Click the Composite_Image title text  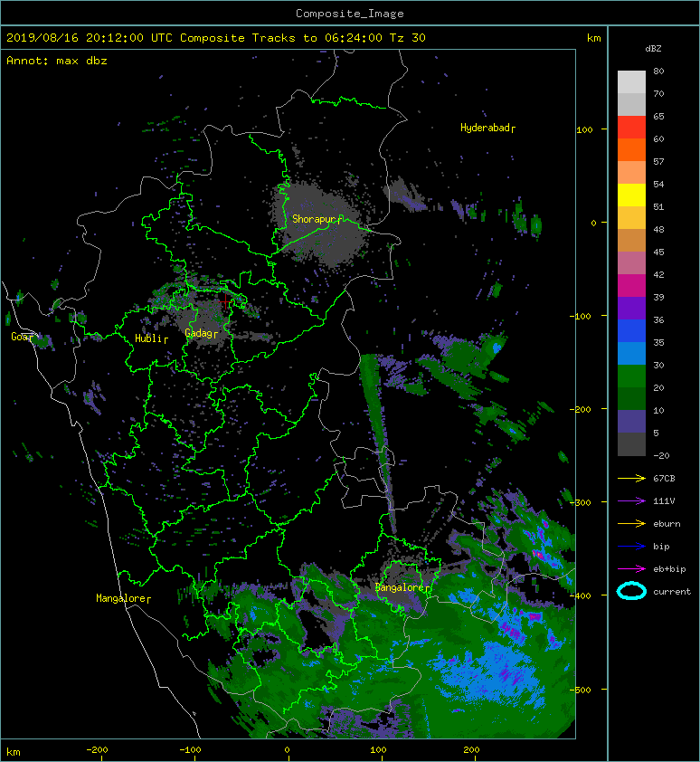(350, 14)
